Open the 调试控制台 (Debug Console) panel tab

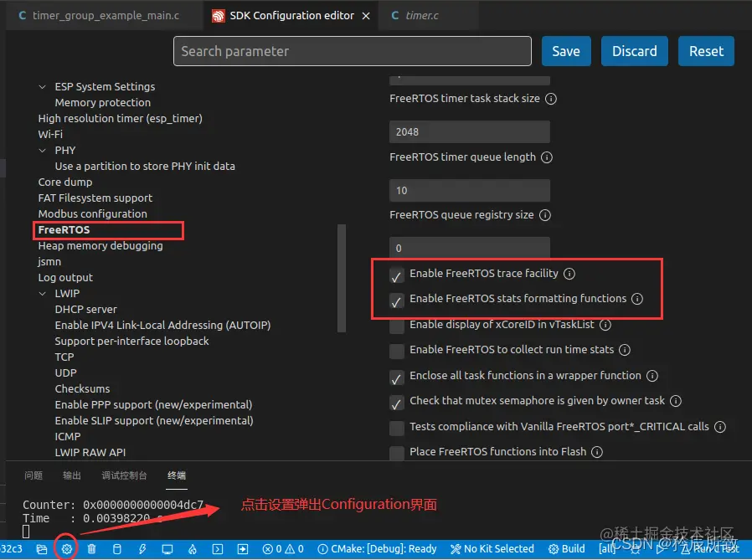(124, 475)
